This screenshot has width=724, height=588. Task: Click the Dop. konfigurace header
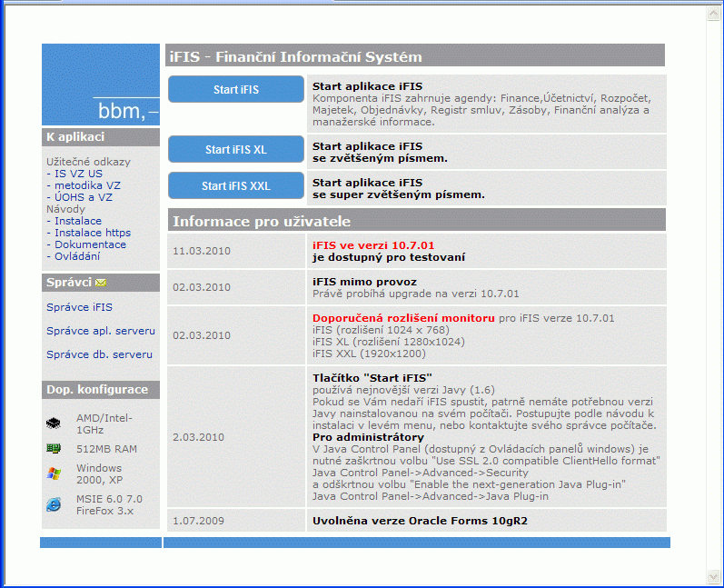pyautogui.click(x=101, y=390)
